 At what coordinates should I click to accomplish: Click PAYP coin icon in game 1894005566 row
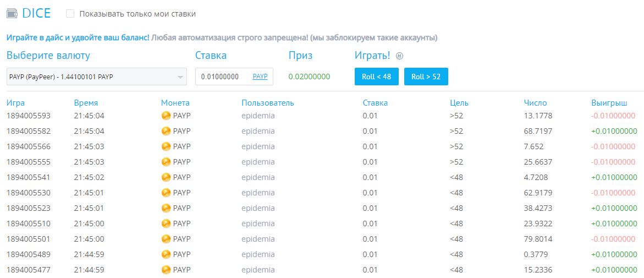pyautogui.click(x=166, y=146)
